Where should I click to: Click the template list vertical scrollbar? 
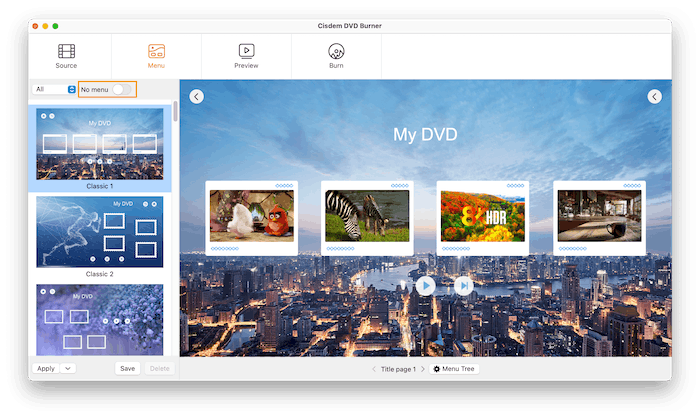click(x=176, y=111)
